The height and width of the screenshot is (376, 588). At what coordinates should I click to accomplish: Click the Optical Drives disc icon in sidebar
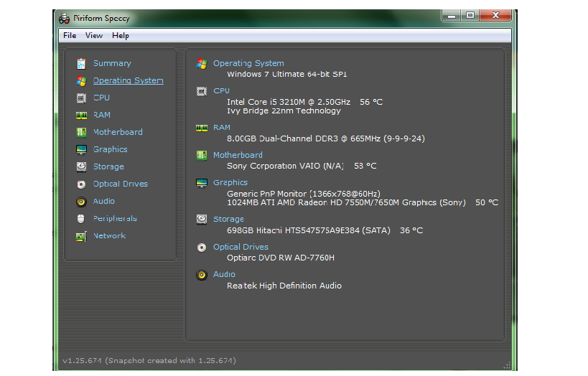tap(81, 184)
